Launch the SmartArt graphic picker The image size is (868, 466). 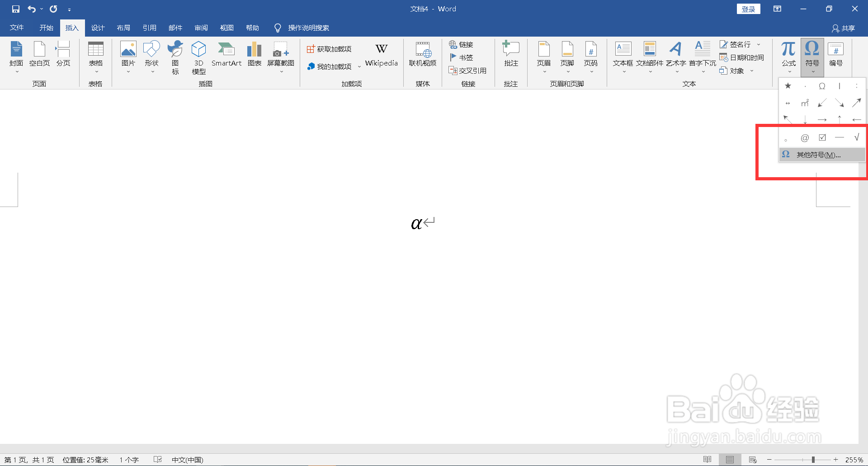coord(226,54)
